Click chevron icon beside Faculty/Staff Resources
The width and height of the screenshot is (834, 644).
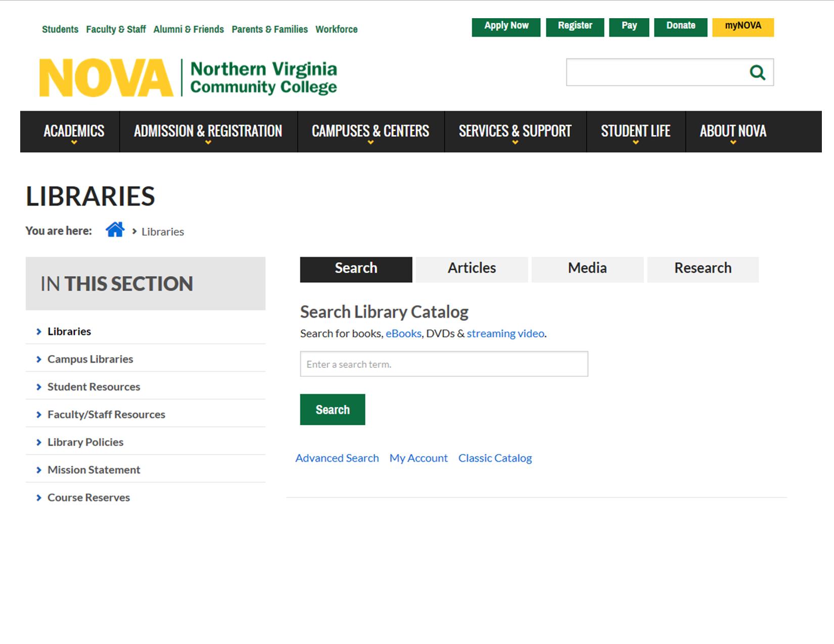[x=39, y=415]
